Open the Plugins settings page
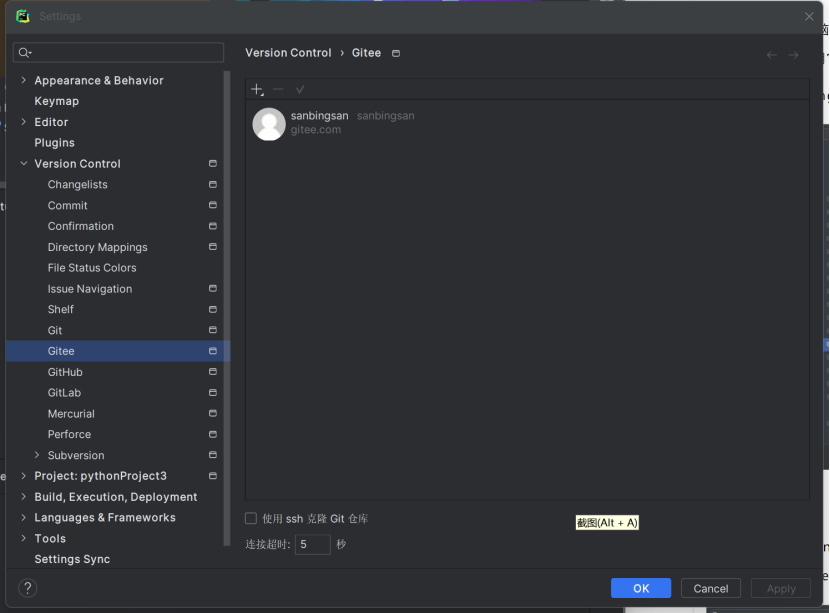 coord(55,143)
